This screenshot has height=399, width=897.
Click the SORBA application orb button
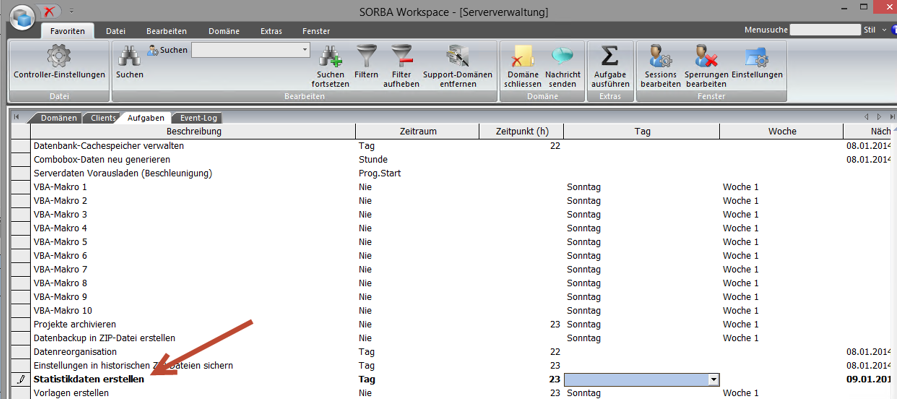(x=22, y=18)
